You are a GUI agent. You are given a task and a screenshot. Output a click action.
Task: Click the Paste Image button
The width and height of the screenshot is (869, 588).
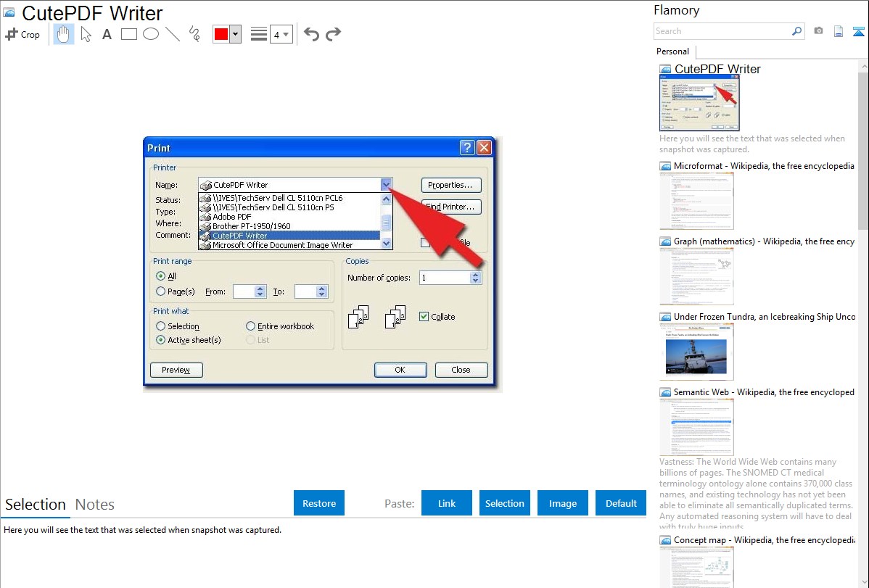click(x=562, y=503)
